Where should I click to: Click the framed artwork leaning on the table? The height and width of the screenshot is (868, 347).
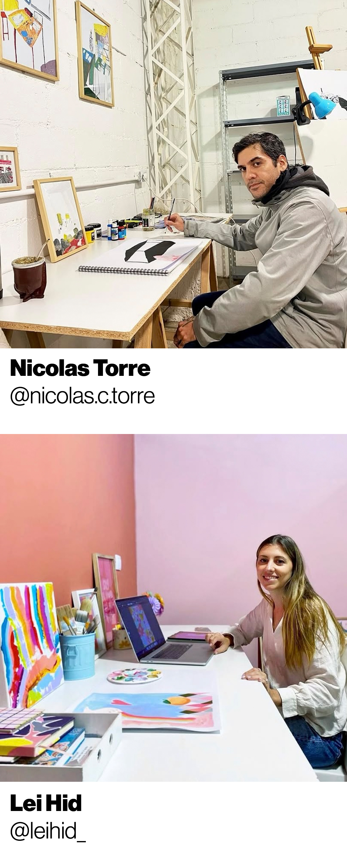click(61, 219)
